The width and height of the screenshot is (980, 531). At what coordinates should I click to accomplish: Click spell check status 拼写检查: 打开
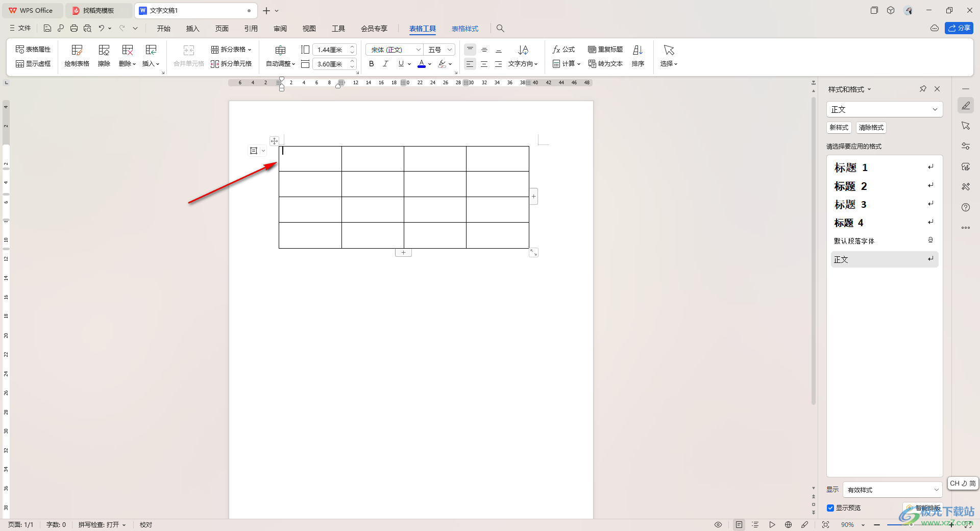102,525
